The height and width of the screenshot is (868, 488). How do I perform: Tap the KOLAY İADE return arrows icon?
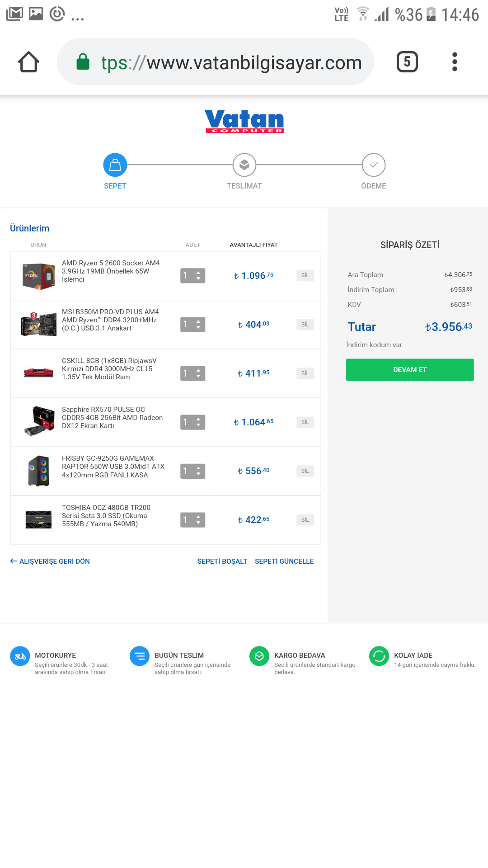[379, 656]
